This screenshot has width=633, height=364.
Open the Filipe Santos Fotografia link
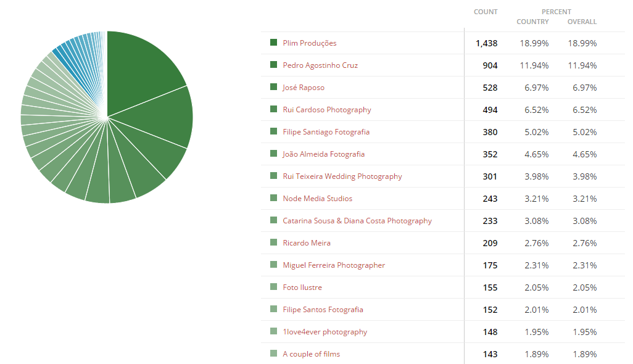pyautogui.click(x=323, y=310)
